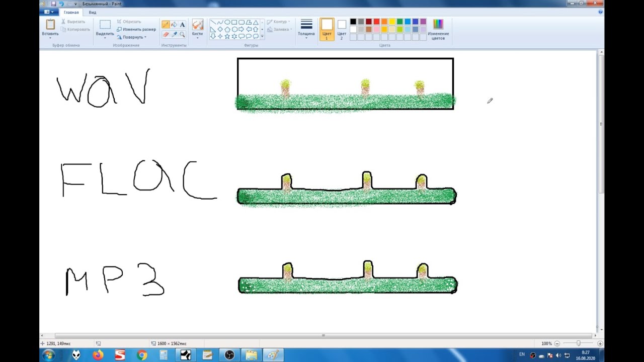Viewport: 644px width, 362px height.
Task: Click the EN language indicator in tray
Action: (x=522, y=354)
